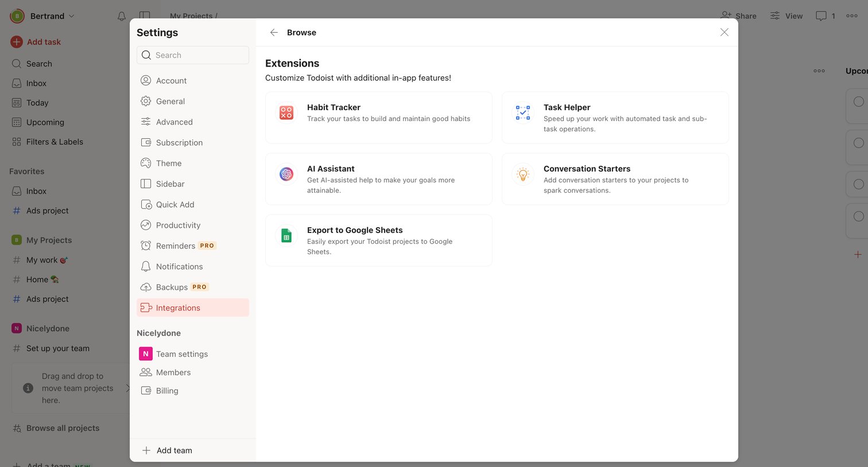The height and width of the screenshot is (467, 868).
Task: Open the General settings section
Action: [193, 102]
